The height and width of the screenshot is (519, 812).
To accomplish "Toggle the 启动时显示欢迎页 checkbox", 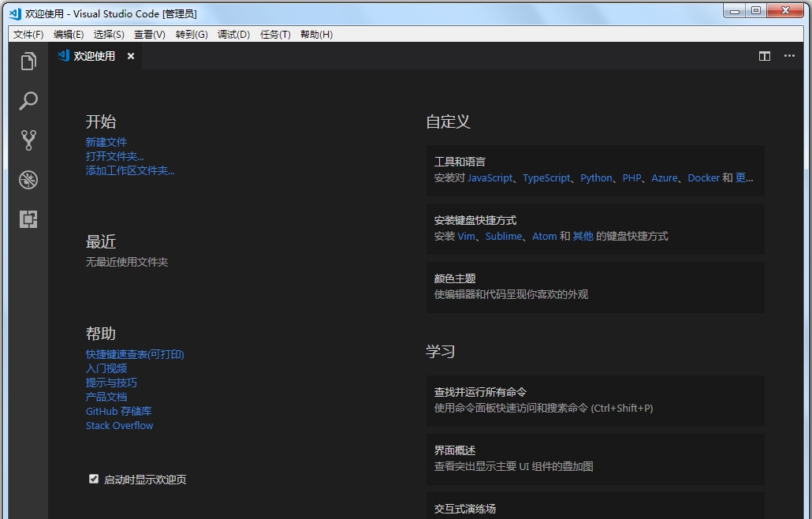I will click(x=94, y=479).
